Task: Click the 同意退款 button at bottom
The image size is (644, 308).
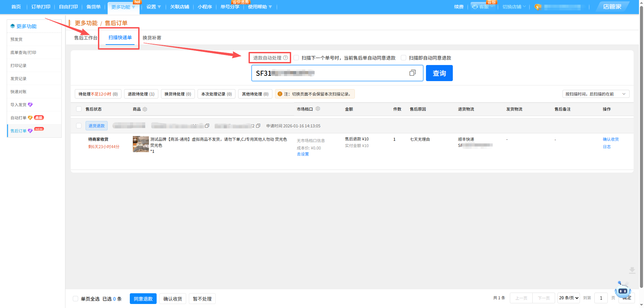Action: 143,299
